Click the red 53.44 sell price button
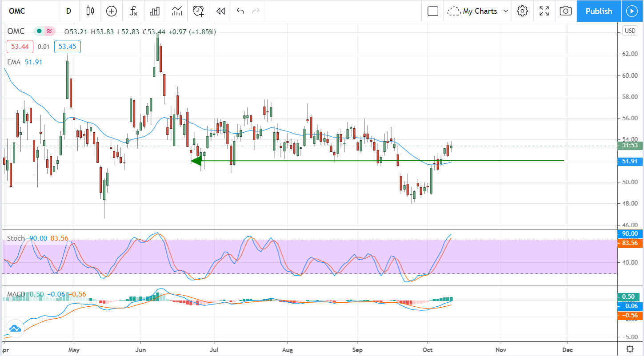Viewport: 644px width, 356px height. tap(20, 47)
